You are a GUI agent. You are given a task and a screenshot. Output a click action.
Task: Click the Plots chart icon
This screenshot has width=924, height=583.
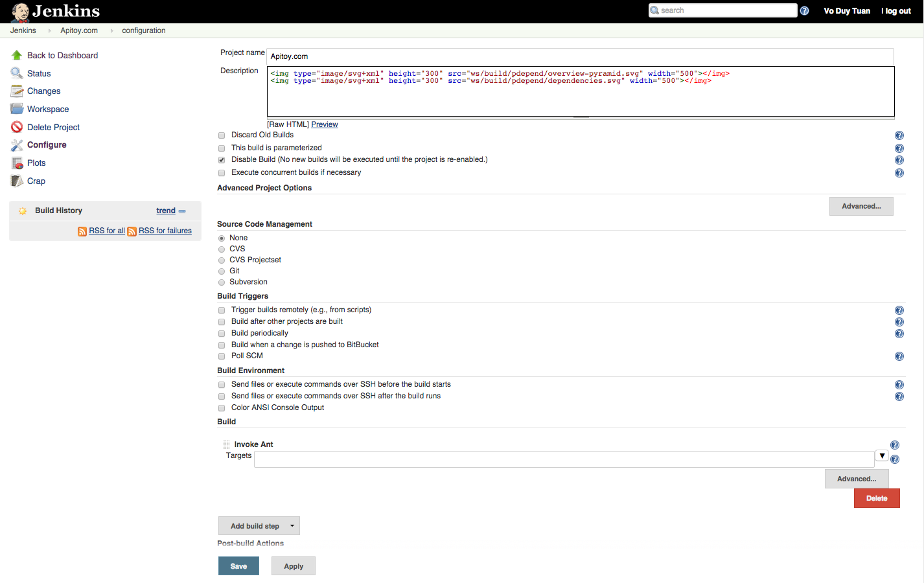coord(17,163)
